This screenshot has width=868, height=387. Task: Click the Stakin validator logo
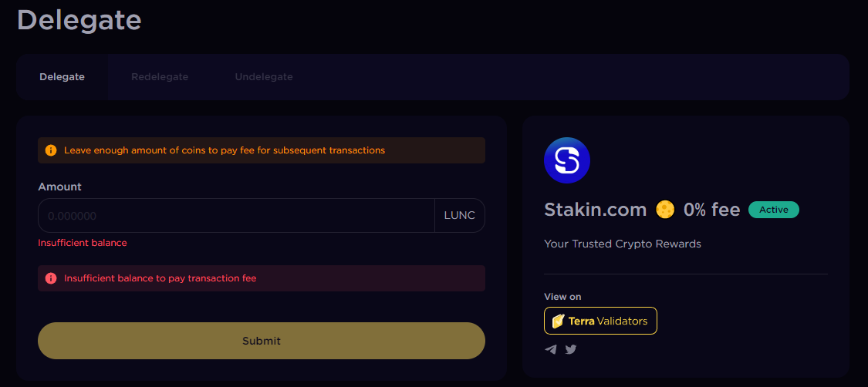[x=567, y=160]
